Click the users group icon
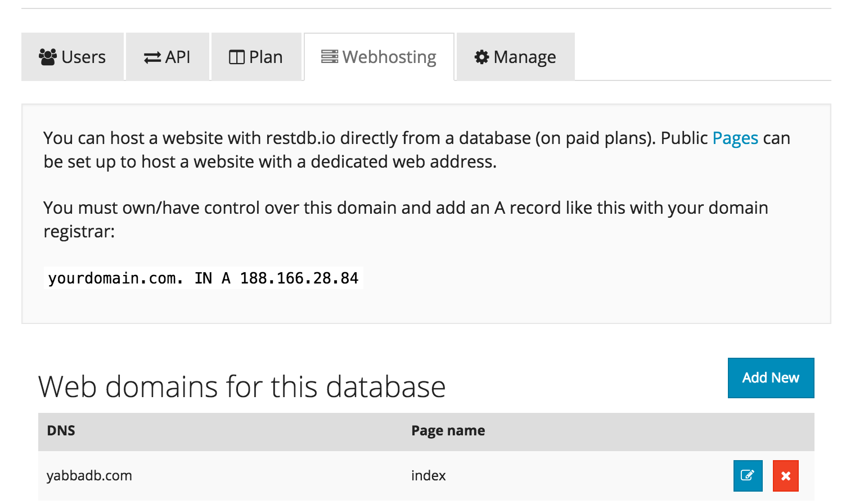This screenshot has height=504, width=846. click(x=48, y=57)
